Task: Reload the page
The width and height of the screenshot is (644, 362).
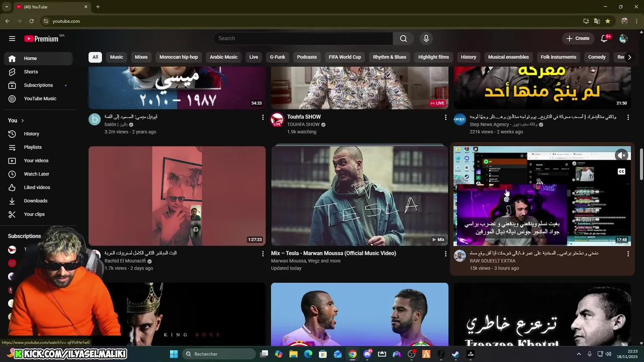Action: [31, 21]
